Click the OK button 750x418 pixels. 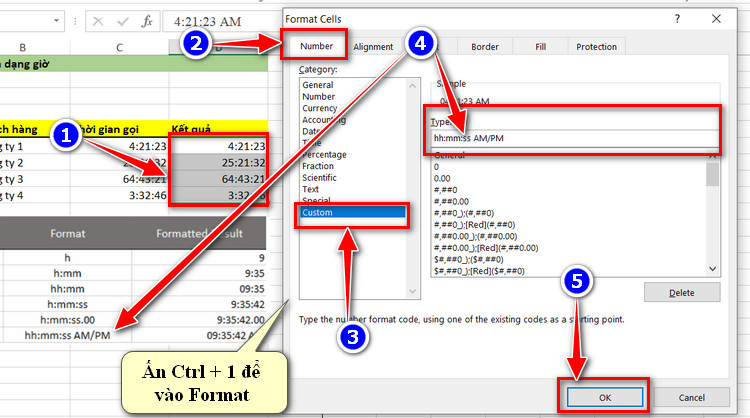(x=605, y=397)
